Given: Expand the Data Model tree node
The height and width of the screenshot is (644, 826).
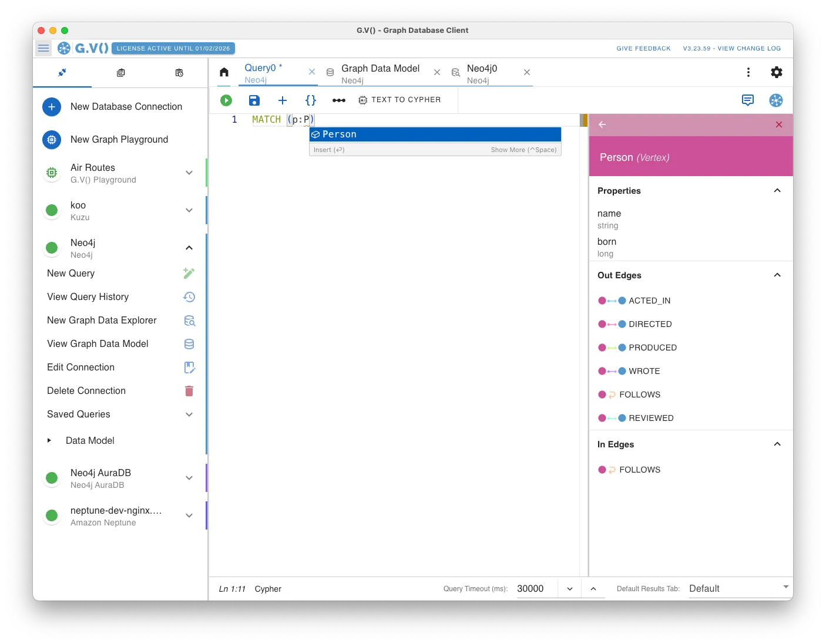Looking at the screenshot, I should [49, 440].
